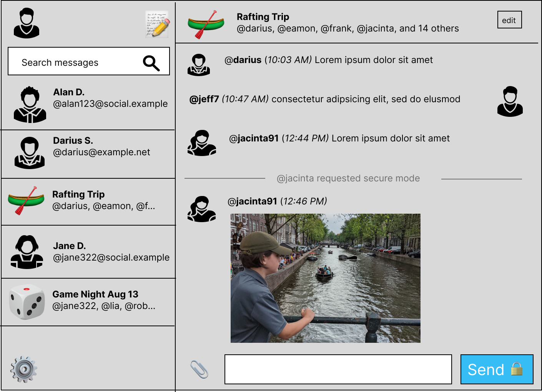Click the compose new message notepad icon
The height and width of the screenshot is (392, 542).
158,24
